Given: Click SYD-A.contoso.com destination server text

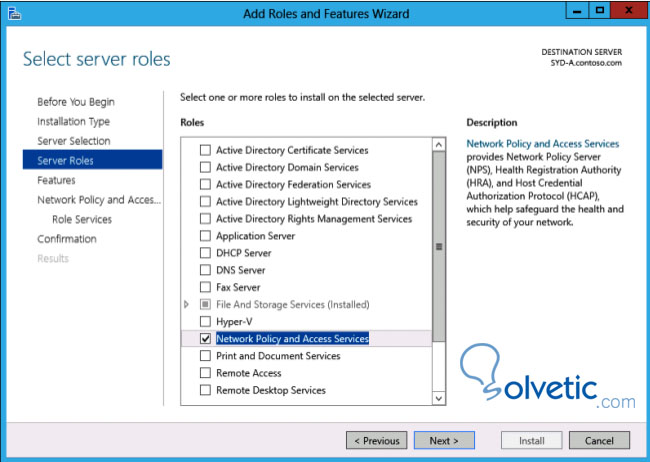Looking at the screenshot, I should [x=586, y=63].
